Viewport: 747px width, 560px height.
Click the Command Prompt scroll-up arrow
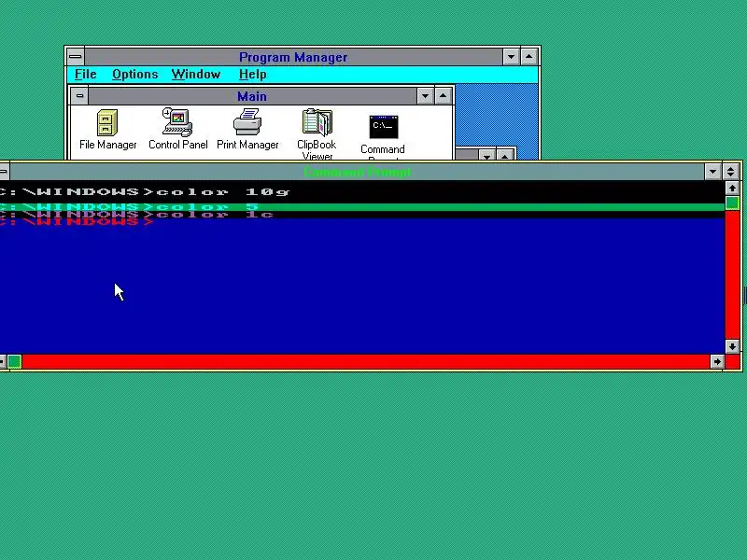(732, 189)
